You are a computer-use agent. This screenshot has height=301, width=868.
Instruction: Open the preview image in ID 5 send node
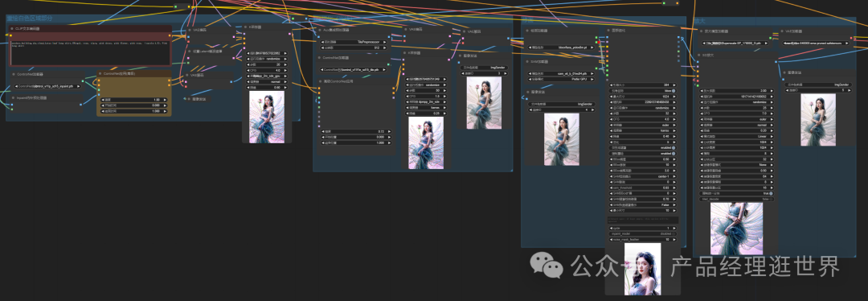817,120
